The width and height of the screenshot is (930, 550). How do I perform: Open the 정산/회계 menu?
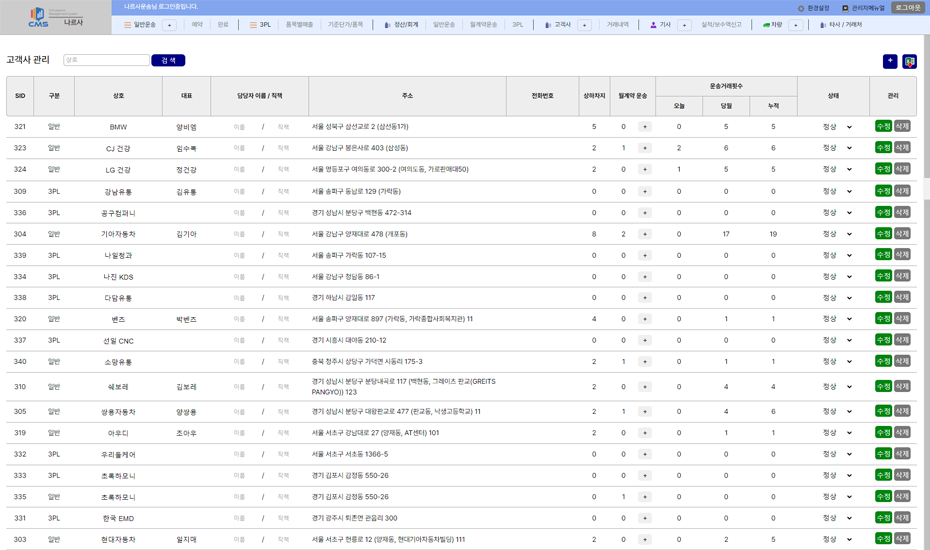(402, 25)
